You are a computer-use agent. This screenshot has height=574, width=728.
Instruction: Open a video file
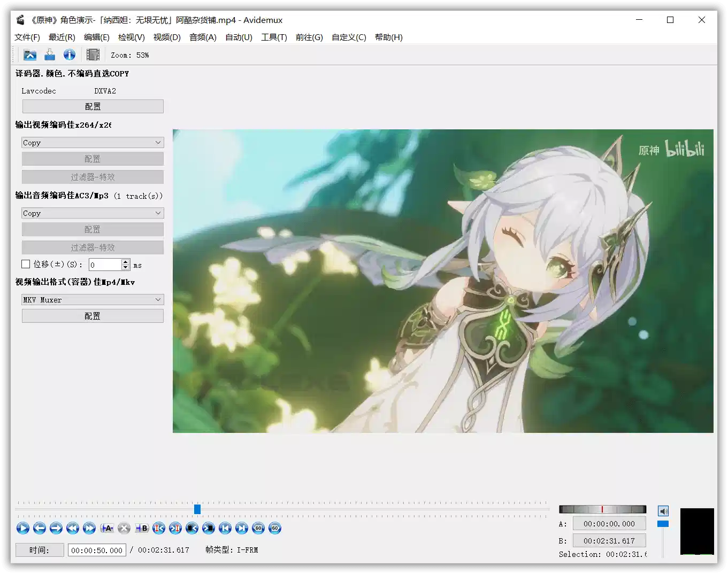tap(29, 55)
